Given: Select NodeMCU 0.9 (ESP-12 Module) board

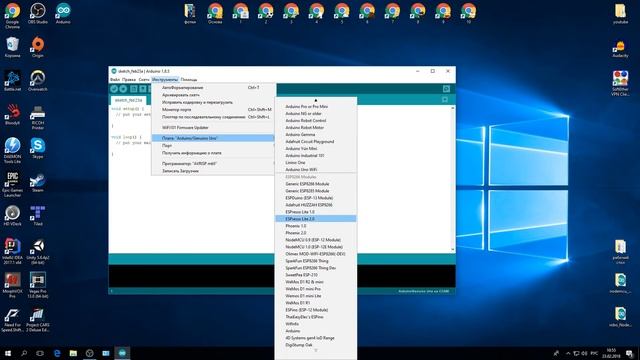Looking at the screenshot, I should click(x=316, y=240).
